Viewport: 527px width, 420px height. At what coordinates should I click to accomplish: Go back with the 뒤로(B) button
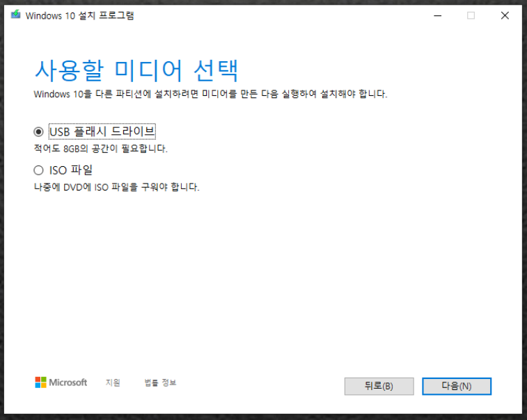pyautogui.click(x=379, y=386)
